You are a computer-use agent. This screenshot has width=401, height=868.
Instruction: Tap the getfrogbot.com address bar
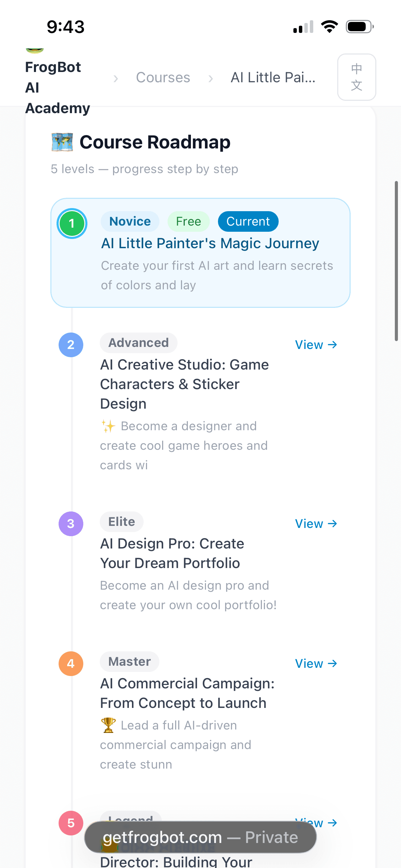(x=200, y=837)
